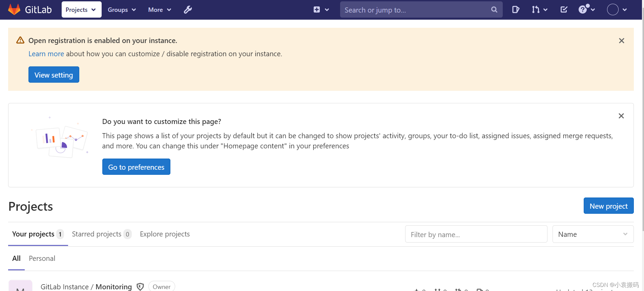Screen dimensions: 644x291
Task: Click the Filter by name field
Action: pyautogui.click(x=476, y=234)
